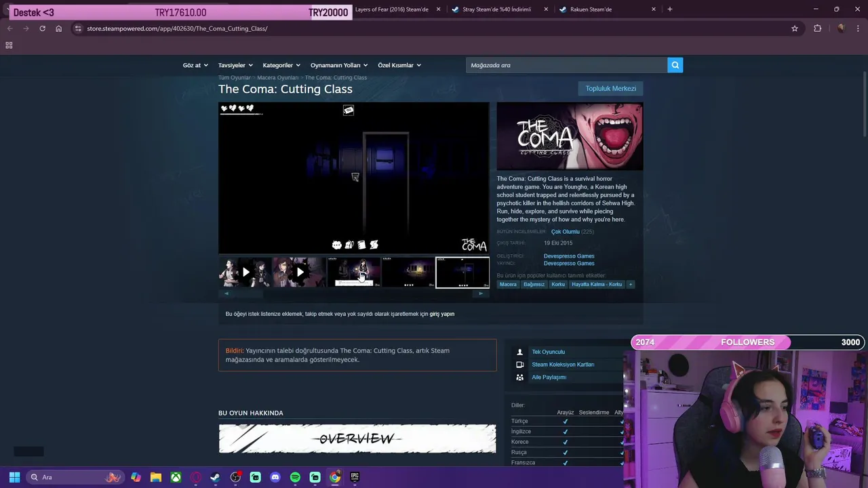Open Epic Games Launcher from taskbar
This screenshot has height=488, width=868.
point(355,477)
